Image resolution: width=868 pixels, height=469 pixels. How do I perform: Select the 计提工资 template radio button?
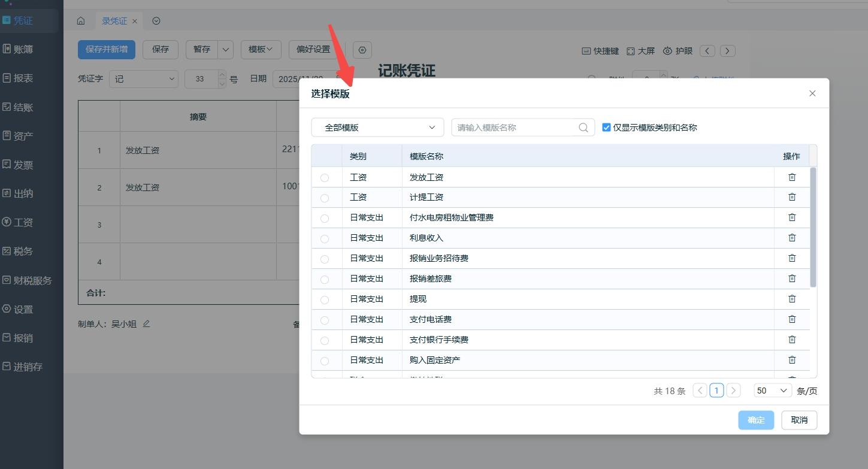[x=325, y=198]
